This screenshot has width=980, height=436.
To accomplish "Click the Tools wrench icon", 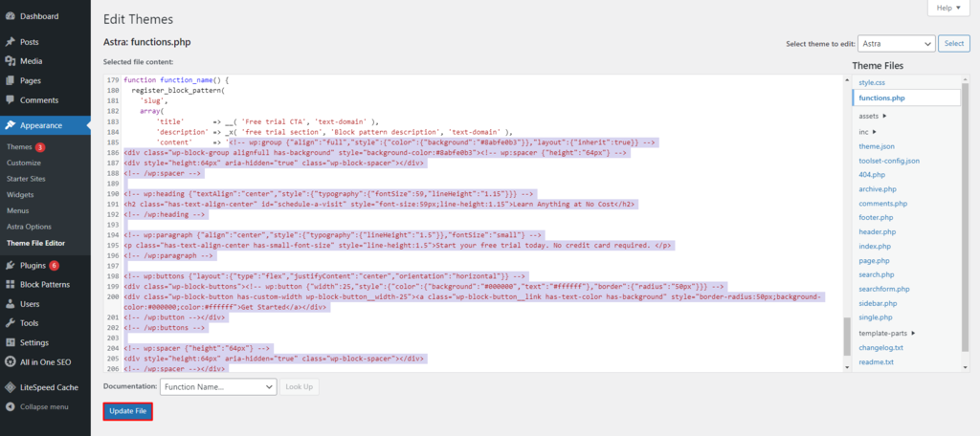I will pyautogui.click(x=10, y=323).
